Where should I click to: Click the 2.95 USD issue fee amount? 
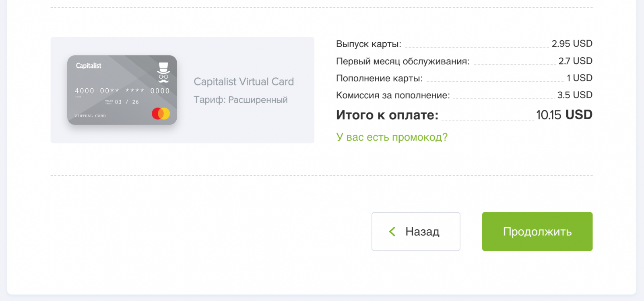[572, 44]
